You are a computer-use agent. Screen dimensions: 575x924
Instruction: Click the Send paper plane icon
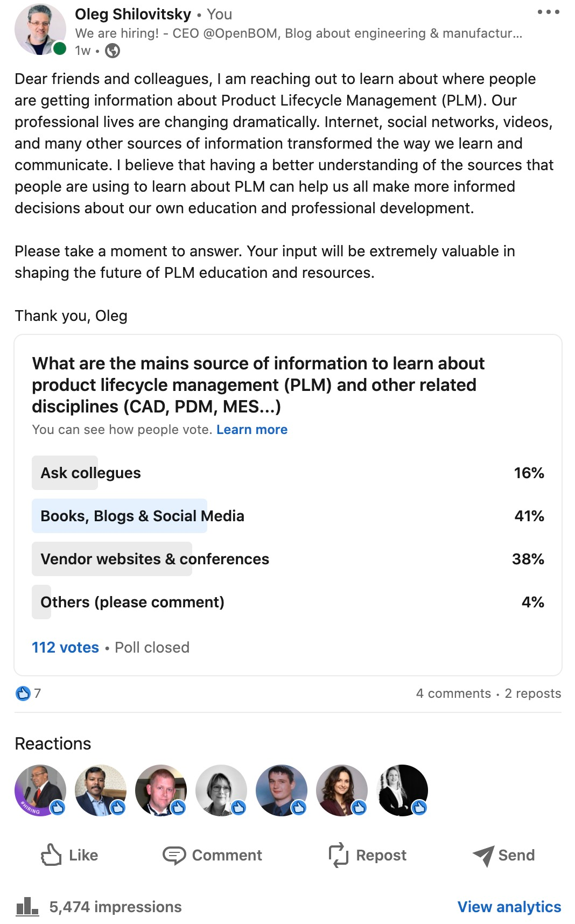point(483,855)
